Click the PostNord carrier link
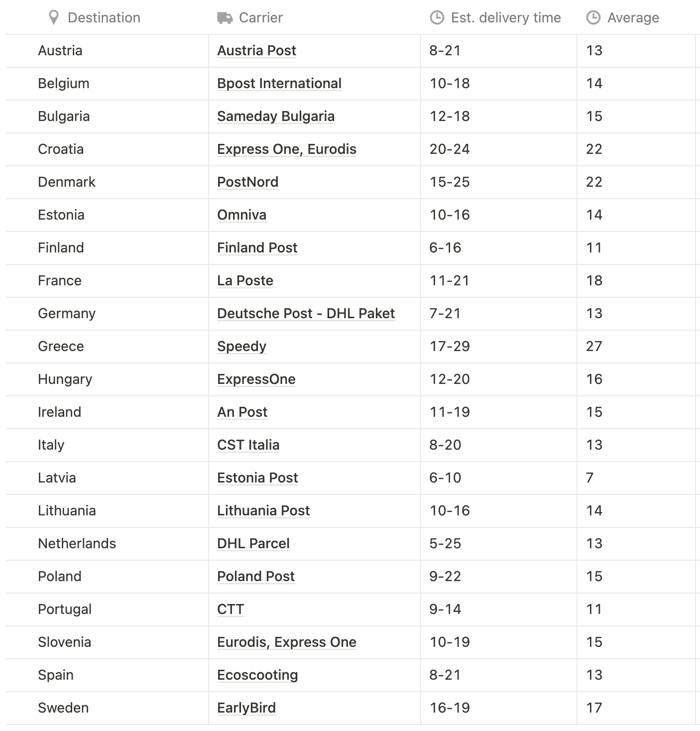This screenshot has width=700, height=731. 248,182
